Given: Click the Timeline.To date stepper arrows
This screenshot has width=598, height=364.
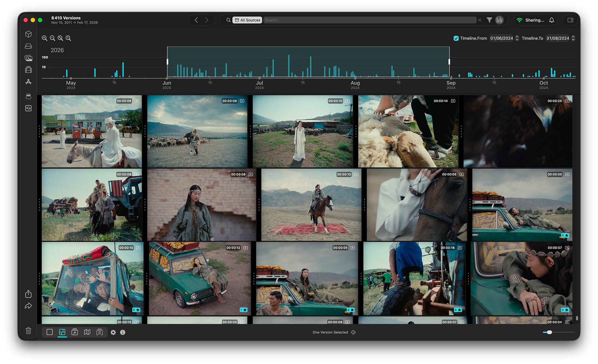Looking at the screenshot, I should (573, 38).
